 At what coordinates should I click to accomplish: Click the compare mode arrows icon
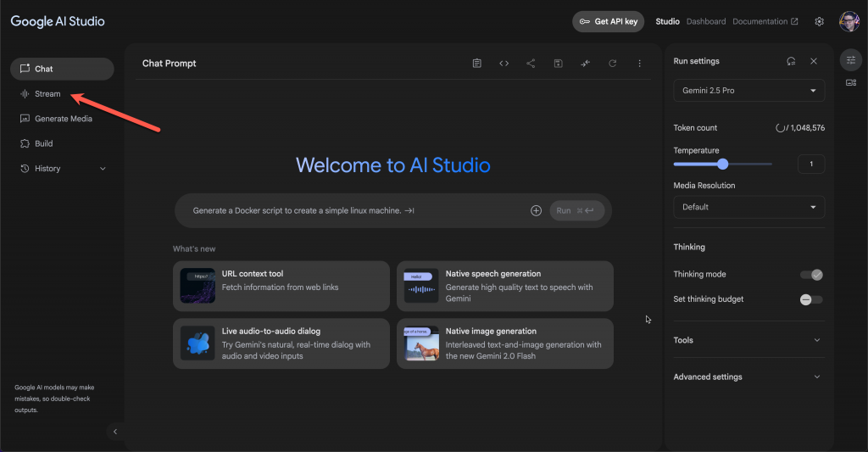[x=585, y=64]
